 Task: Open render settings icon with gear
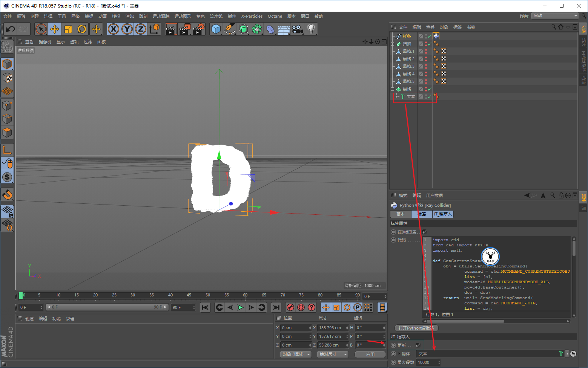coord(199,29)
